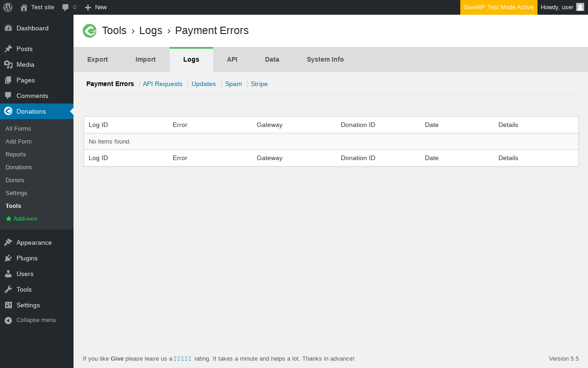The width and height of the screenshot is (588, 368).
Task: Click the Appearance paintbrush icon
Action: (8, 242)
